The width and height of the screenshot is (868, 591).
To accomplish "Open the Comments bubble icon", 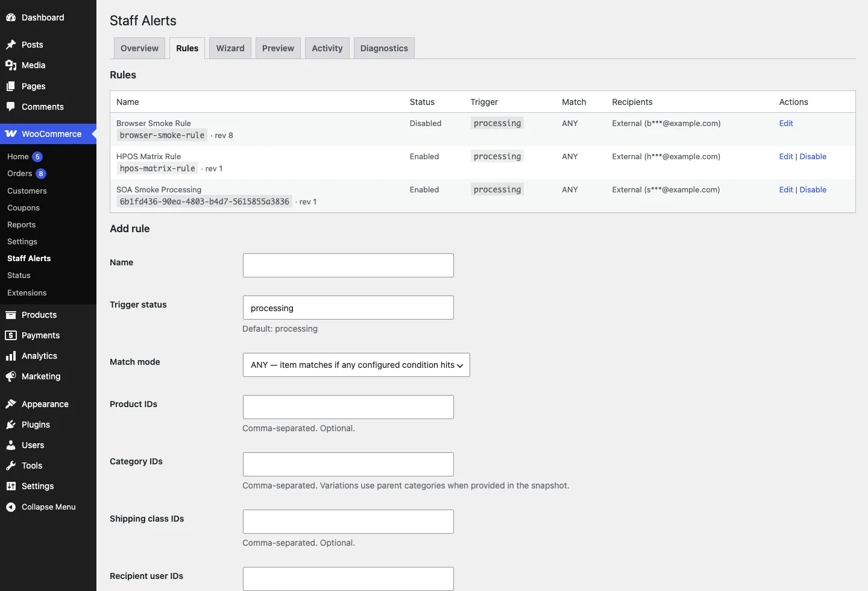I will (11, 107).
